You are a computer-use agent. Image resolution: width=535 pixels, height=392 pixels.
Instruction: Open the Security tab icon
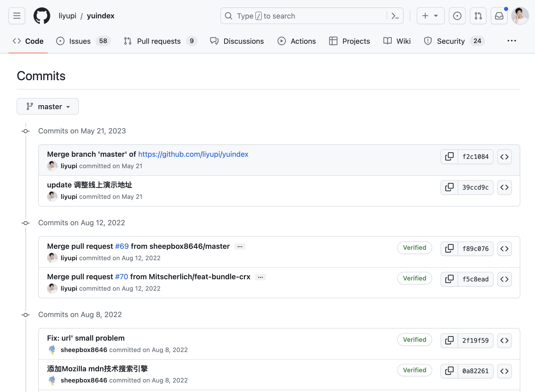428,41
